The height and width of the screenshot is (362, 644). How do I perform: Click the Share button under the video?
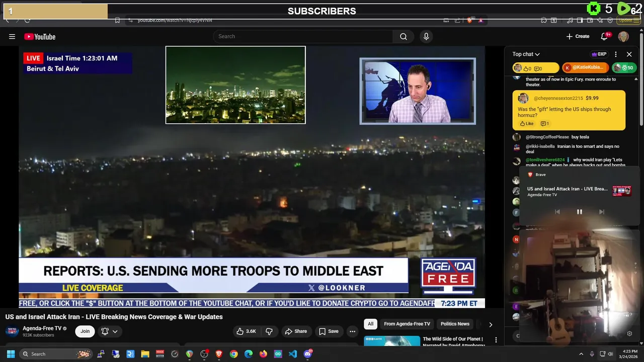pos(295,331)
